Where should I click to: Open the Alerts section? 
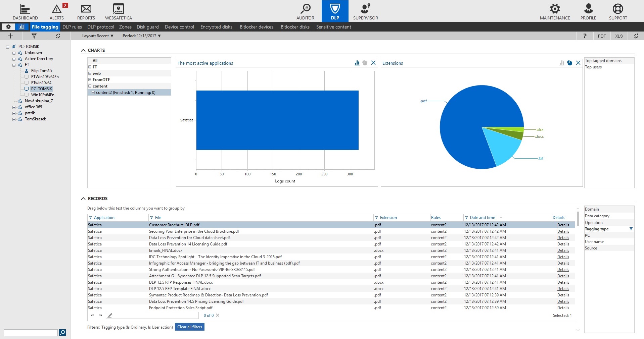(57, 11)
